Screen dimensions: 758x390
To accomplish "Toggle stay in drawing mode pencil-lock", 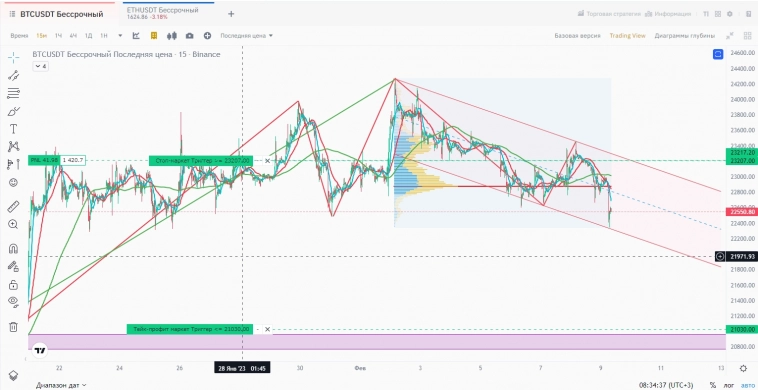I will click(x=14, y=266).
